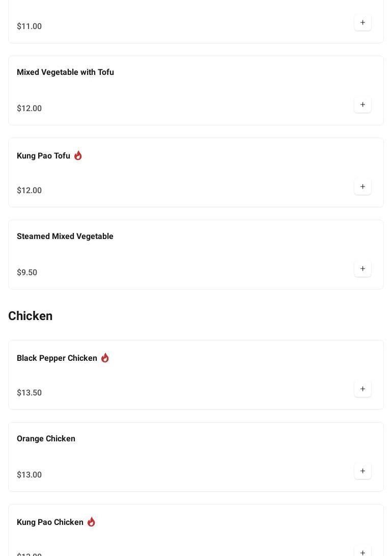Click the $13.00 price on Orange Chicken card
Image resolution: width=392 pixels, height=556 pixels.
pyautogui.click(x=29, y=474)
